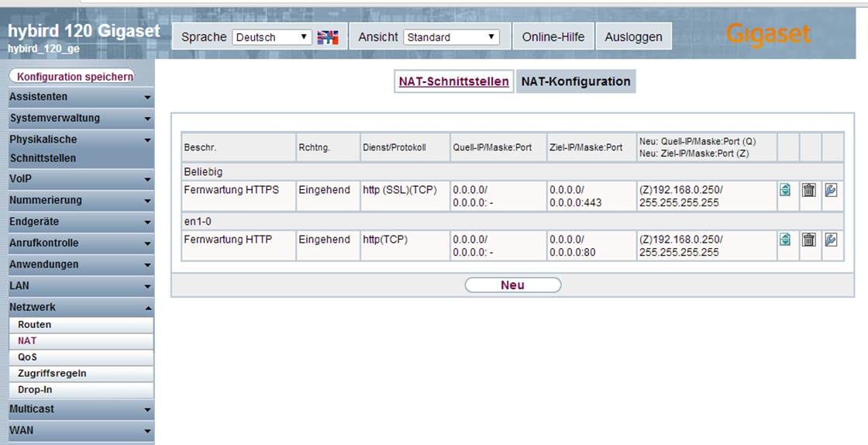Click the Gigaset logo

click(768, 34)
